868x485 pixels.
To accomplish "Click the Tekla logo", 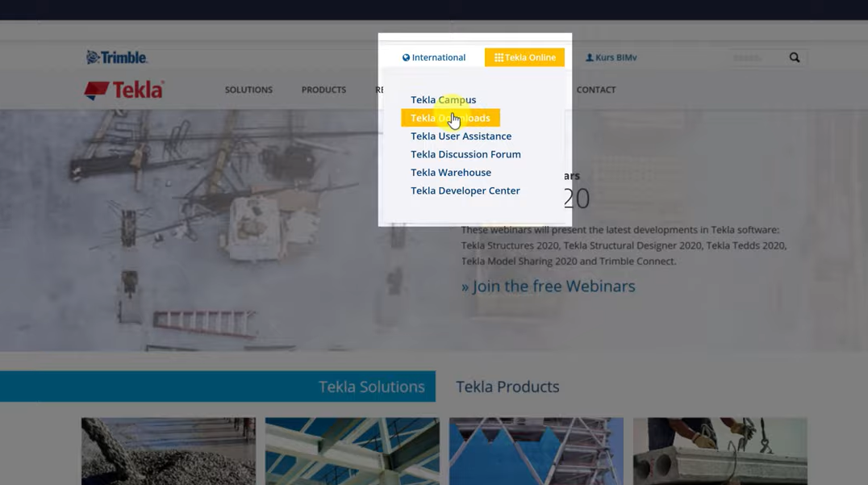I will pyautogui.click(x=124, y=90).
